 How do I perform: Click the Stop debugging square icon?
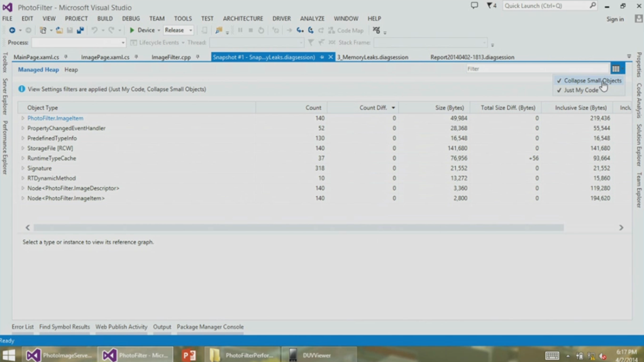(250, 30)
